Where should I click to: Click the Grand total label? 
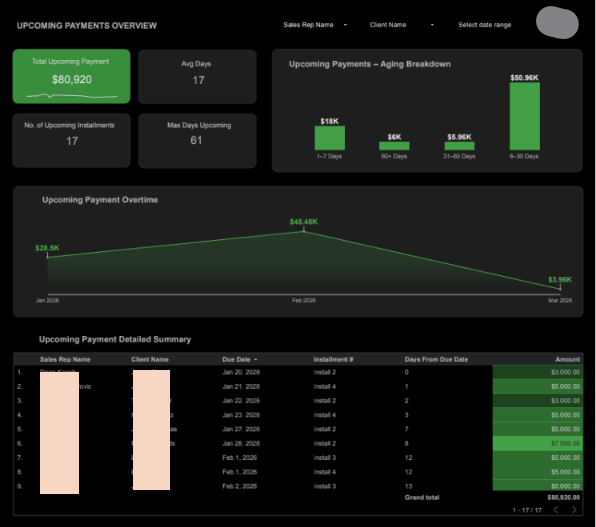422,497
